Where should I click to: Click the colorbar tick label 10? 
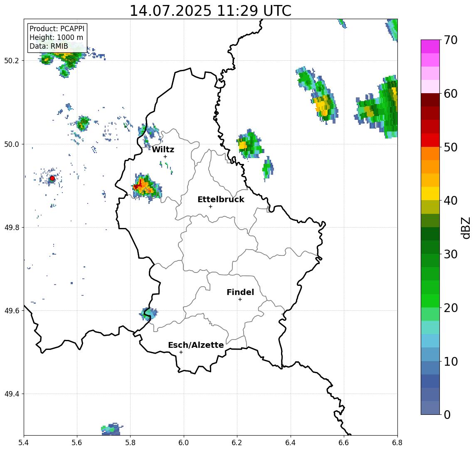click(451, 361)
